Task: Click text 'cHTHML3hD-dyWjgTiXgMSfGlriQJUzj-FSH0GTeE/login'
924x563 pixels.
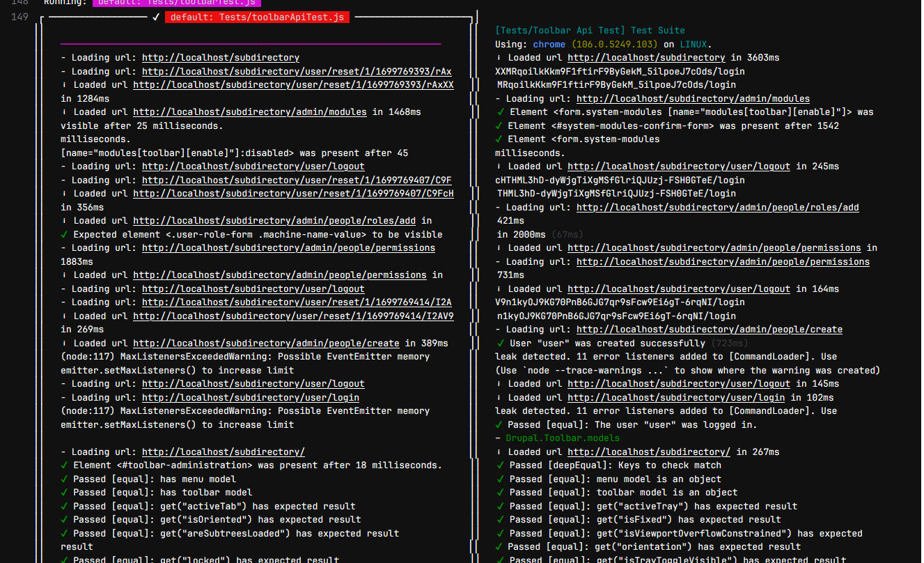Action: [x=620, y=180]
